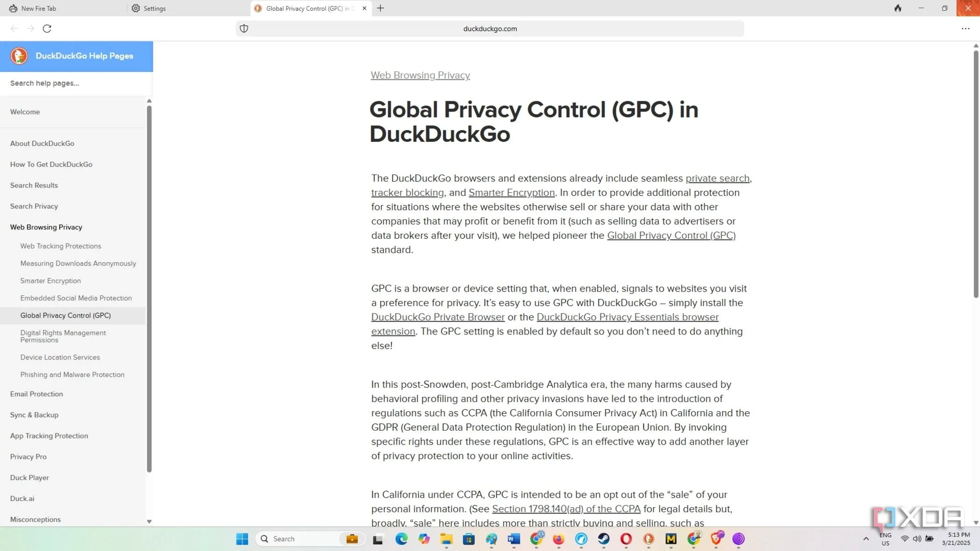980x551 pixels.
Task: Open Wi-Fi network settings in system tray
Action: pos(904,539)
